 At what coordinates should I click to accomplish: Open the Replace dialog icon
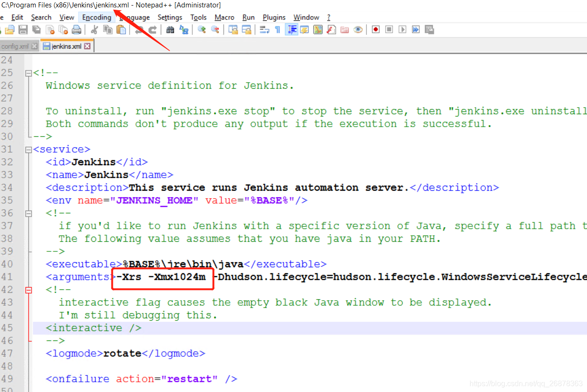click(184, 30)
